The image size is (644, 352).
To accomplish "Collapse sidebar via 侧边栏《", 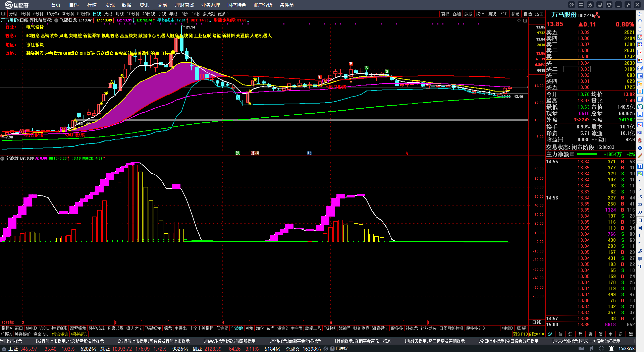I will coord(537,334).
